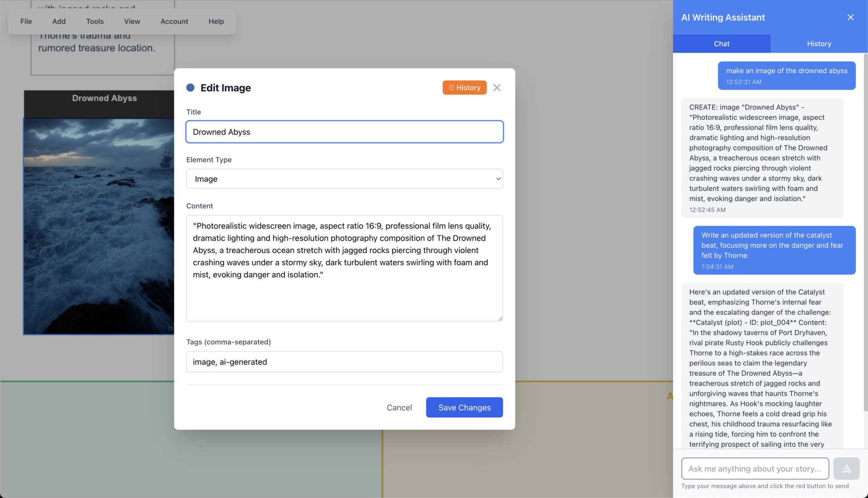The width and height of the screenshot is (868, 498).
Task: Cancel the image edit
Action: (399, 408)
